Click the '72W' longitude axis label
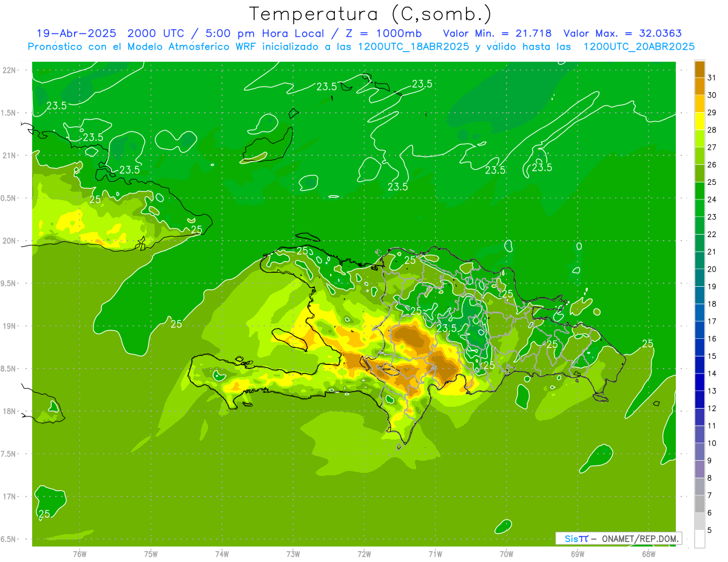728x562 pixels. pos(365,554)
